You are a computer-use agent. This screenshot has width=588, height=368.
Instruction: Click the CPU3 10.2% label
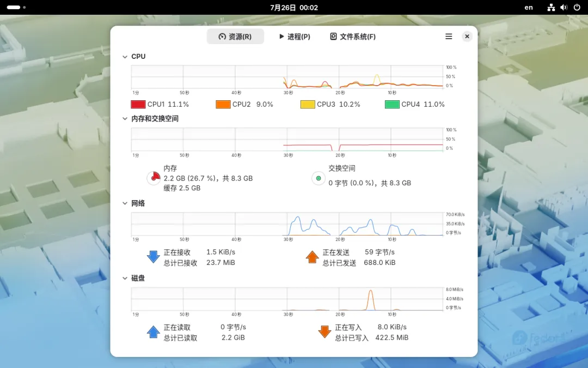338,104
